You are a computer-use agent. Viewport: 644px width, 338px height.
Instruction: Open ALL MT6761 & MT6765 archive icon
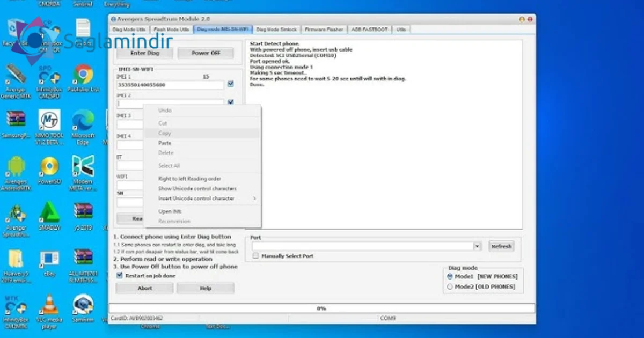pos(83,267)
